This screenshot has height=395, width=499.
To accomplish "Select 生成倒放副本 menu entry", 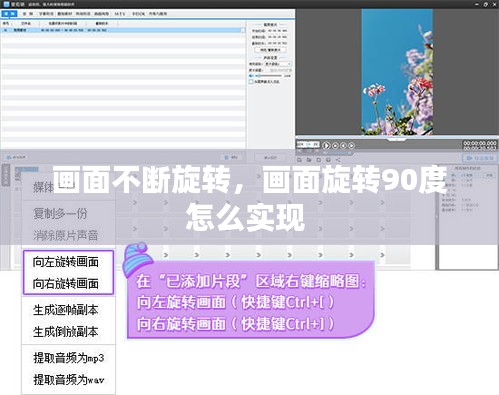I will coord(66,332).
